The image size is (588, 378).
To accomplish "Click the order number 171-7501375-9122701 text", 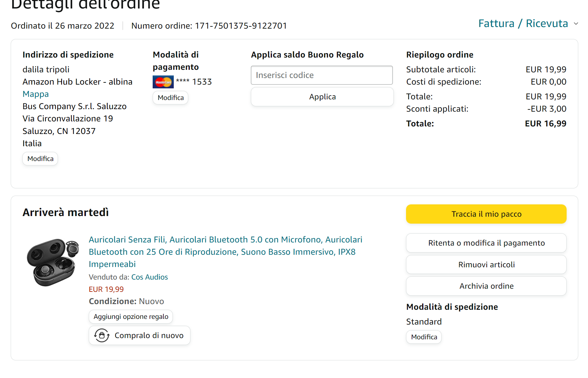I will [x=241, y=26].
